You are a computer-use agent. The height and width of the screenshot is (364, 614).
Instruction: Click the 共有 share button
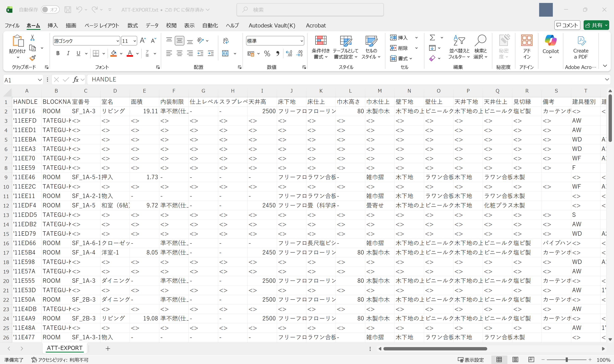593,25
